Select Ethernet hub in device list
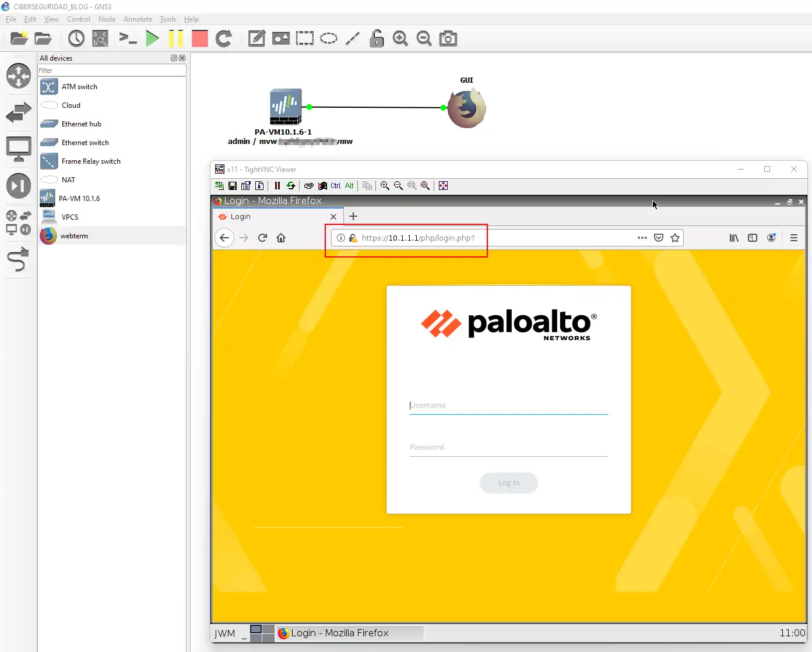812x652 pixels. pos(112,124)
